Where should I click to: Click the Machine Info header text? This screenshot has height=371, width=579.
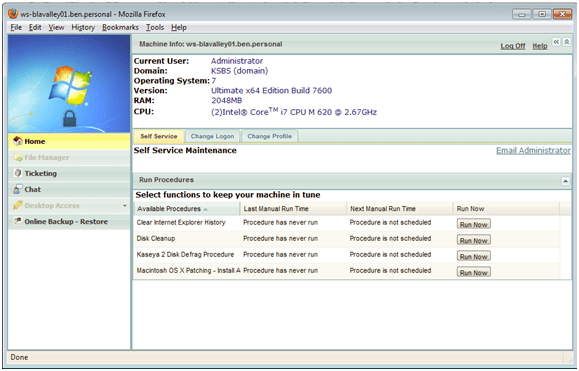(x=210, y=44)
